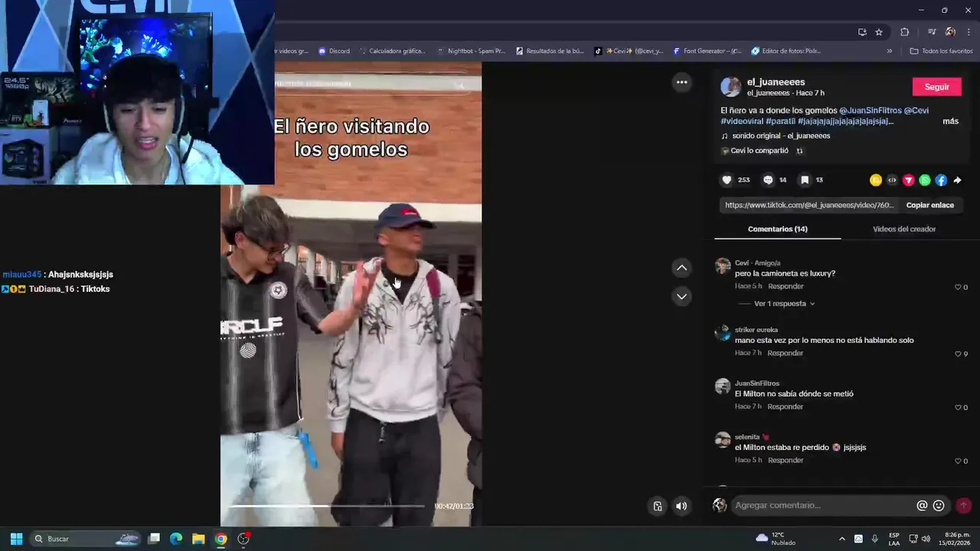Expand 'Ver 1 respuesta' under Cevi's comment
980x551 pixels.
(784, 304)
